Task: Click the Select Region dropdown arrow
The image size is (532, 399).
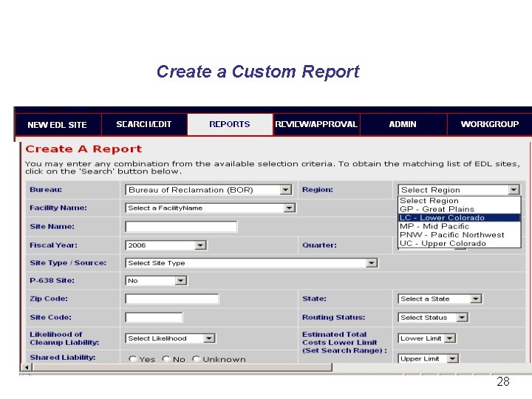Action: [x=514, y=190]
